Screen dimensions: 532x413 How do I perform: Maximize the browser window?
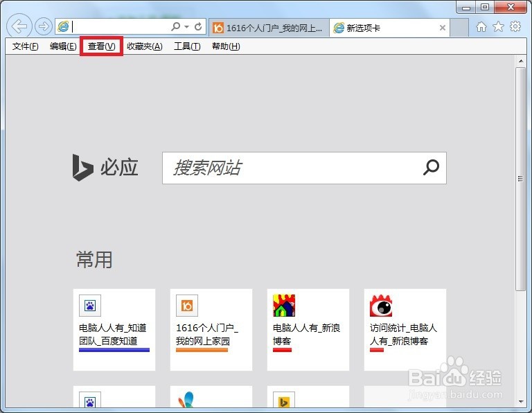click(x=484, y=7)
